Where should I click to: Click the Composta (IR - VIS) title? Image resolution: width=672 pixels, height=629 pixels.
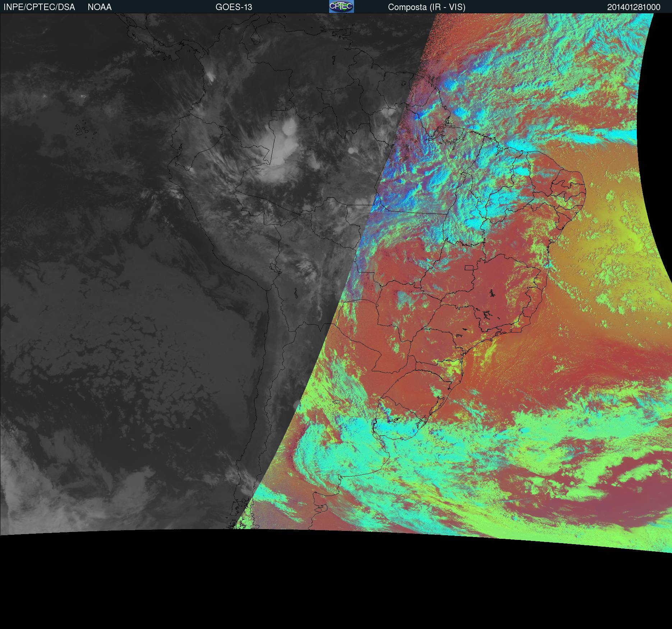pyautogui.click(x=427, y=7)
